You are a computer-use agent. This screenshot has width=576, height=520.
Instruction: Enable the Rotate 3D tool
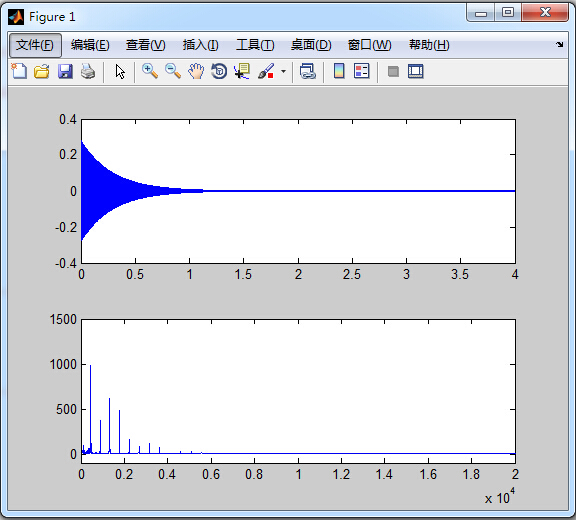tap(219, 71)
